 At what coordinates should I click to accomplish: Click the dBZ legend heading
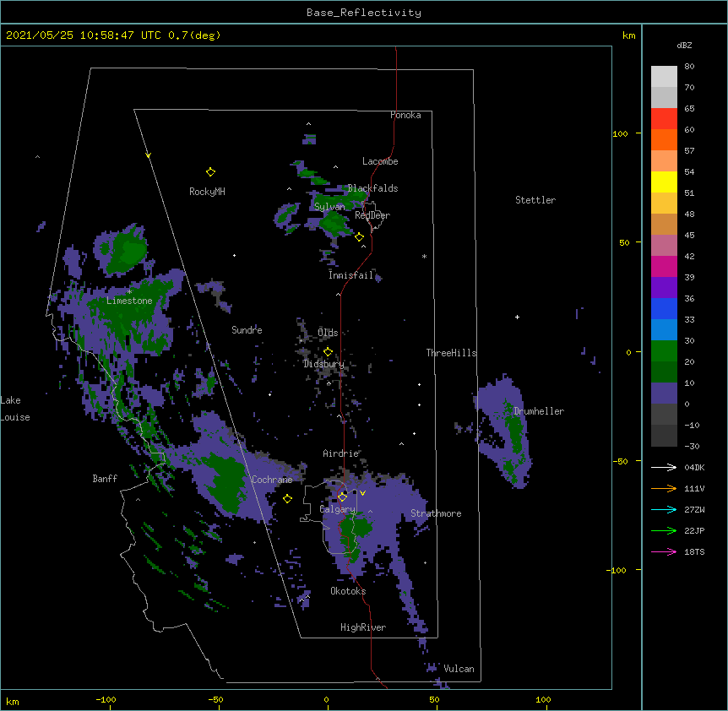coord(684,45)
